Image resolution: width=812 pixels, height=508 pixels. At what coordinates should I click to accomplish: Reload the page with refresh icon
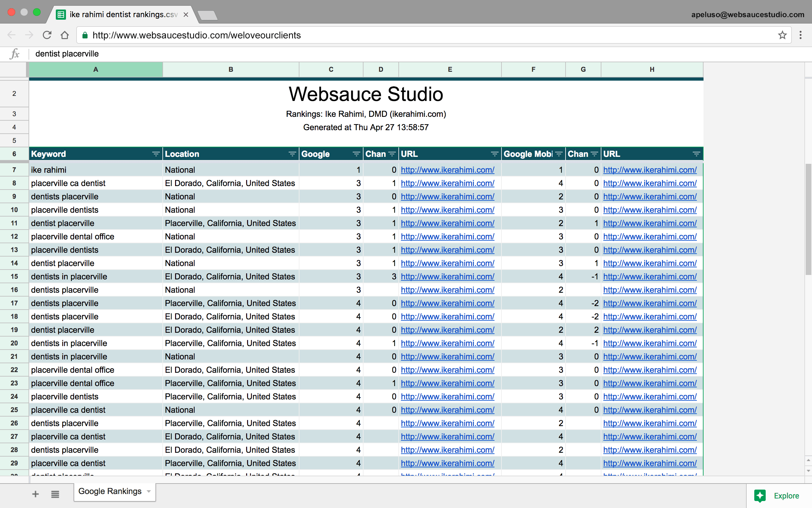click(x=47, y=35)
